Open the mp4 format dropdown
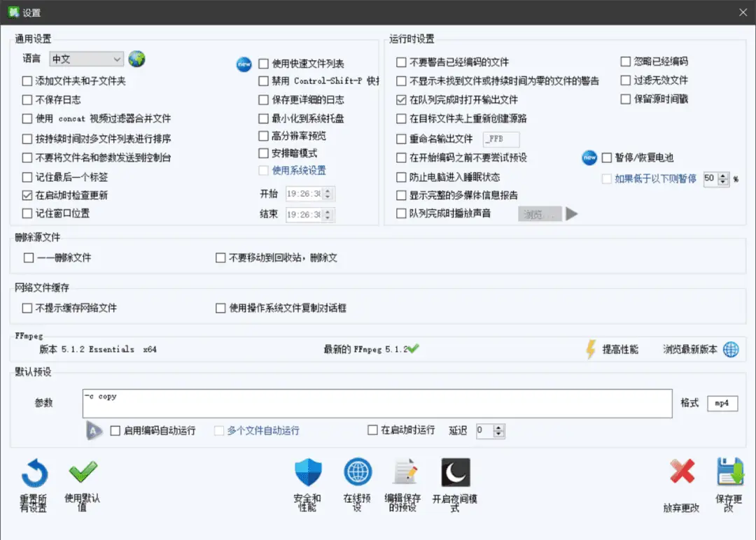Image resolution: width=756 pixels, height=540 pixels. tap(722, 403)
